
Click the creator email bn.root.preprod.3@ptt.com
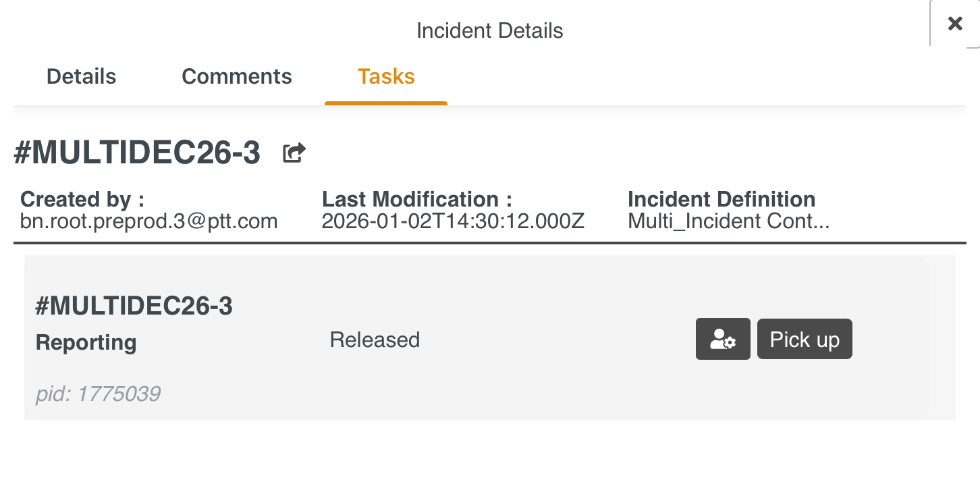(x=149, y=221)
